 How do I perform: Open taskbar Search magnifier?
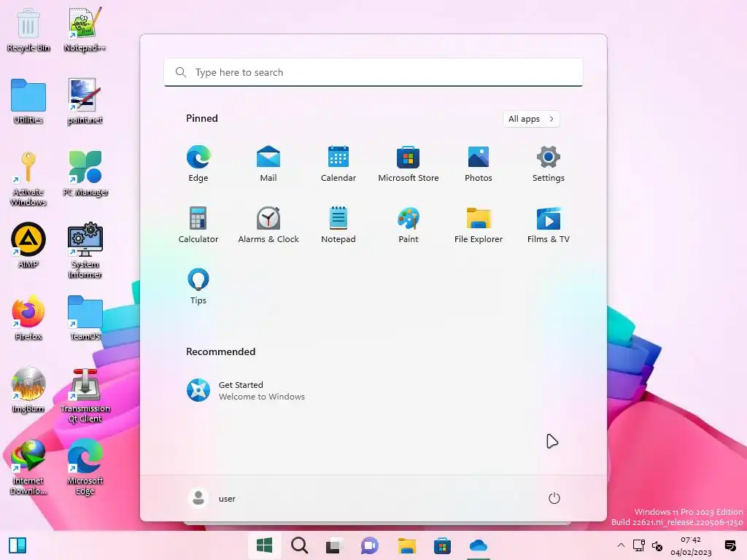tap(300, 545)
